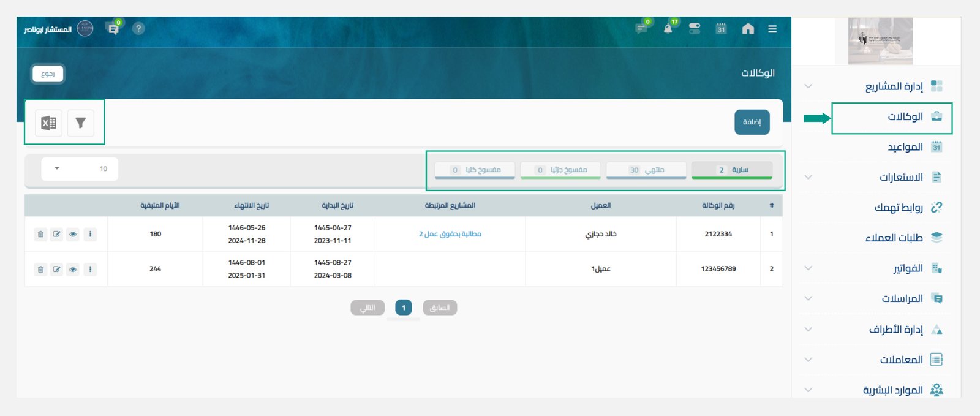
Task: Click the إضافة add button
Action: (752, 122)
